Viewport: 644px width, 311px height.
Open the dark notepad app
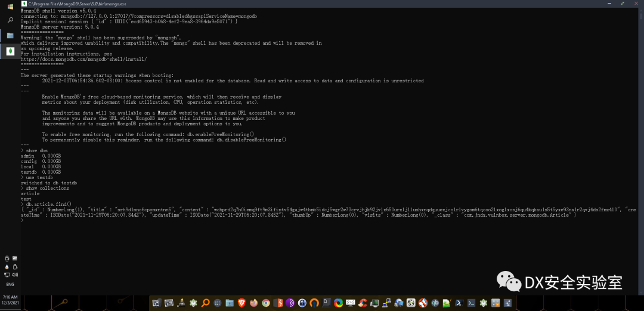[327, 303]
